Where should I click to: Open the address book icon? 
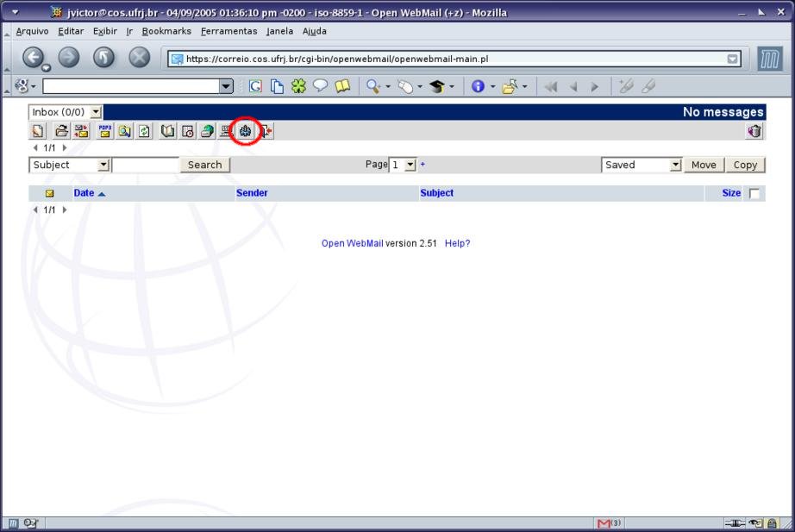[x=168, y=131]
